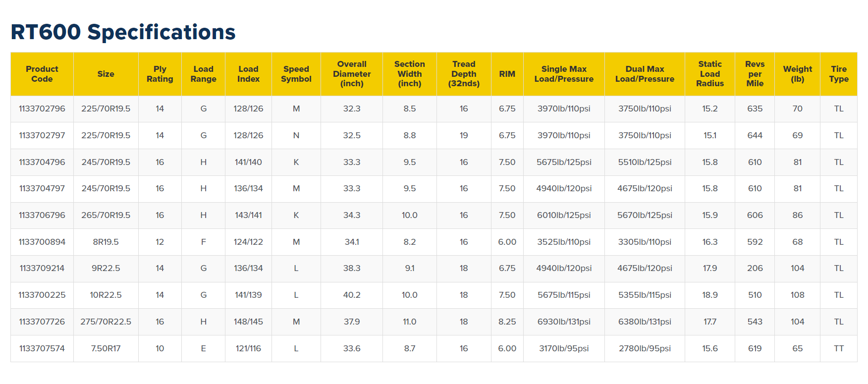This screenshot has height=384, width=868.
Task: Click the 8R19.5 size cell
Action: [x=106, y=242]
